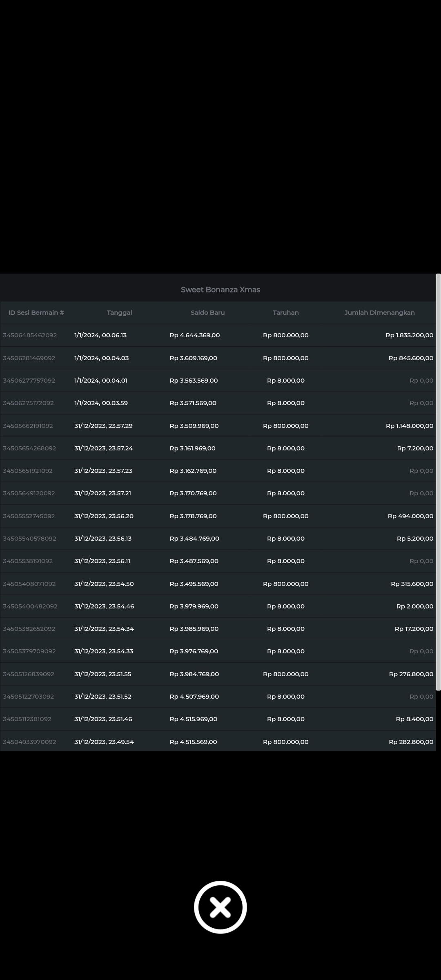Open session ID 34505408071092
The width and height of the screenshot is (441, 980).
[29, 584]
